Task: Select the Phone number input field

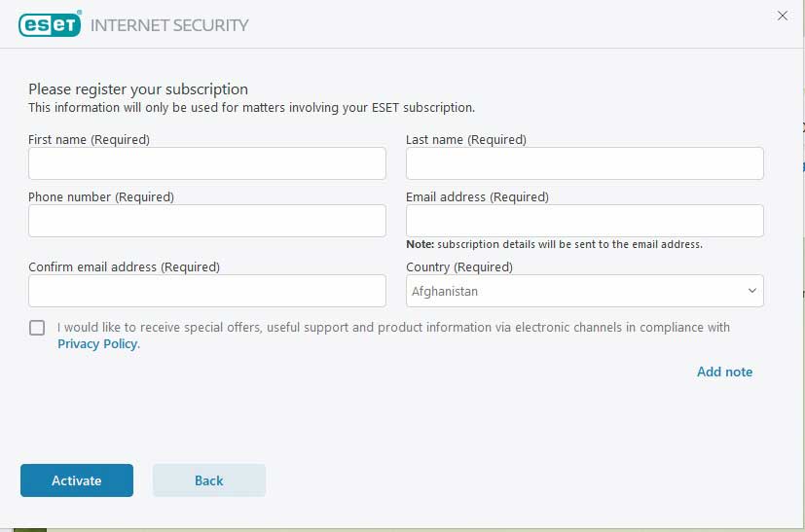Action: (207, 221)
